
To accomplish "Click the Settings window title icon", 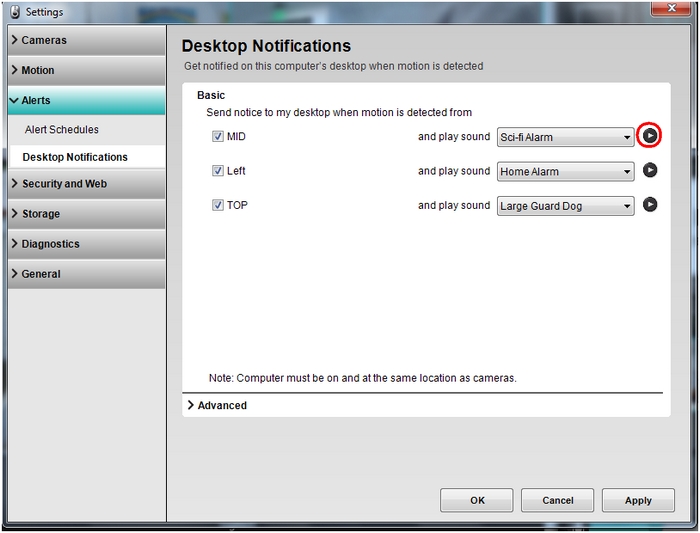I will (x=12, y=12).
